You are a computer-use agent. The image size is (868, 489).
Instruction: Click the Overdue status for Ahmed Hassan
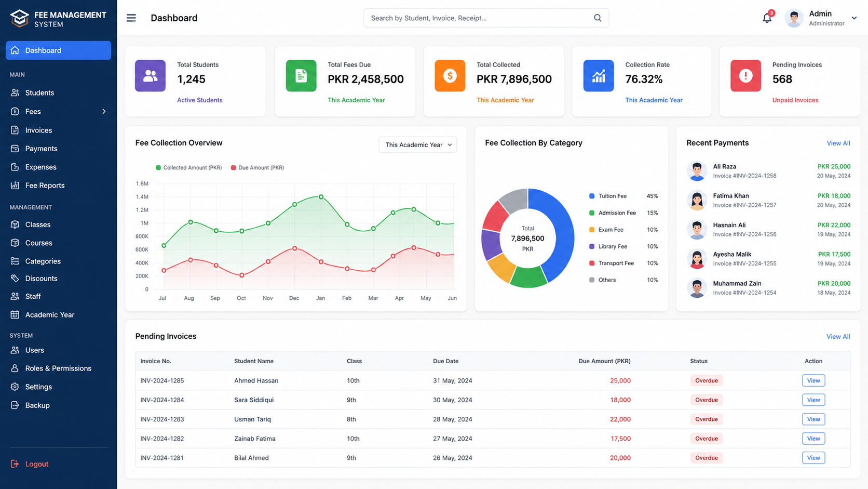coord(707,380)
